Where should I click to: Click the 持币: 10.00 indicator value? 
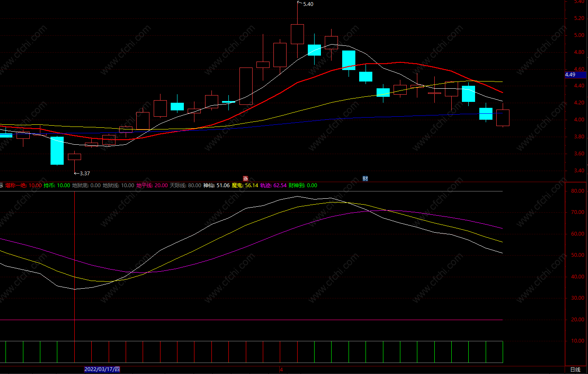57,186
